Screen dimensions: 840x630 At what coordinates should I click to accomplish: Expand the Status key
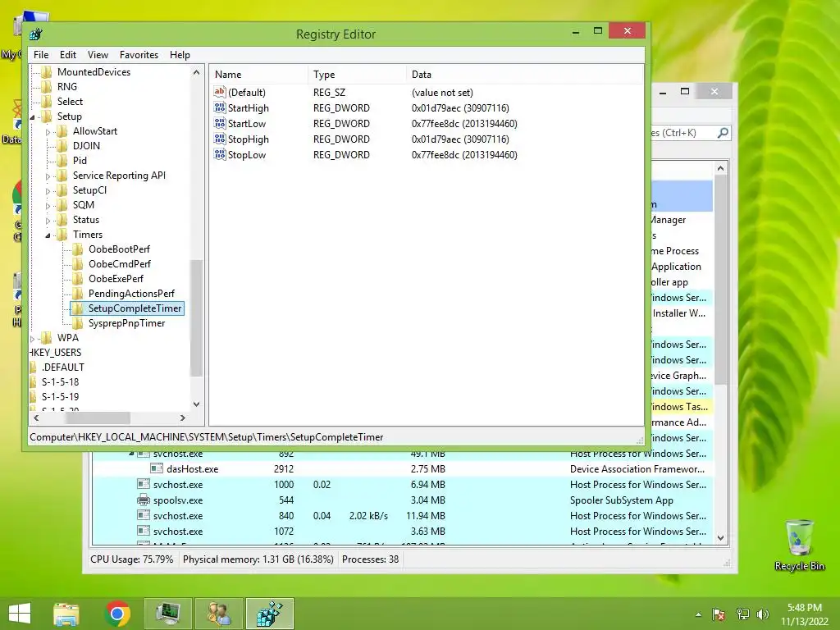pyautogui.click(x=48, y=220)
